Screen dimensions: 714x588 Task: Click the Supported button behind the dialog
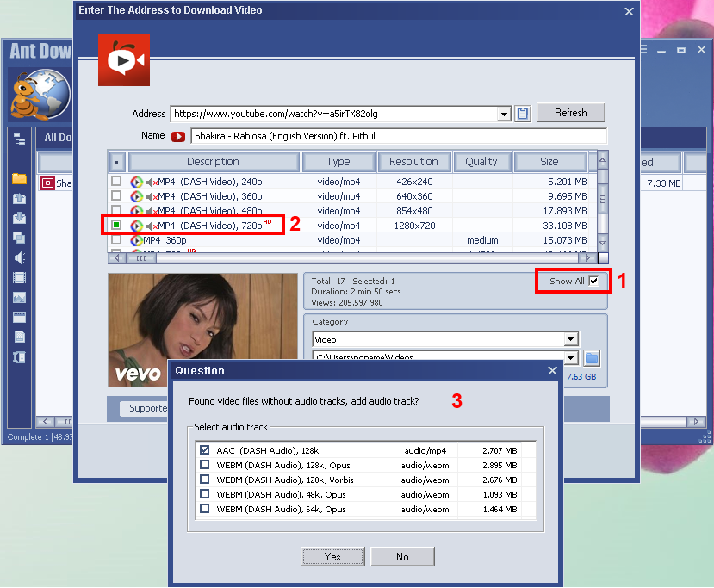pos(144,408)
